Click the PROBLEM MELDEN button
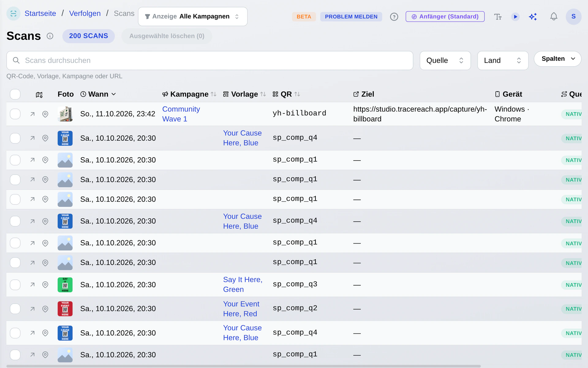This screenshot has height=368, width=588. click(x=351, y=17)
